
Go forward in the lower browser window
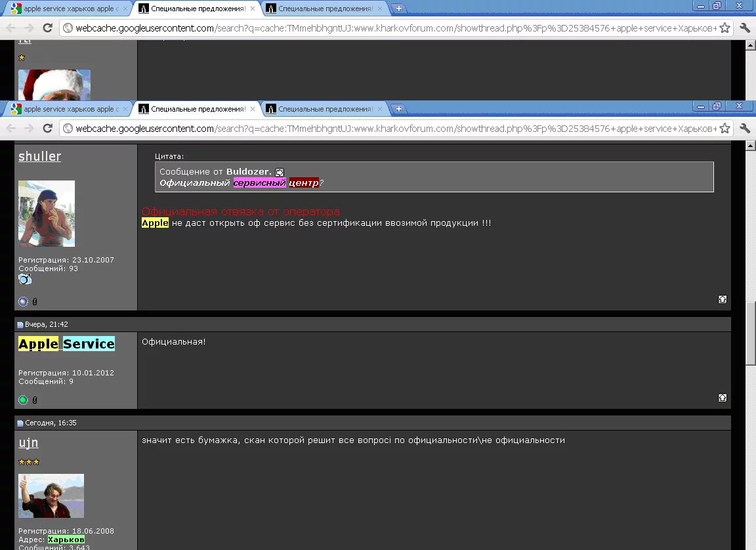point(29,128)
